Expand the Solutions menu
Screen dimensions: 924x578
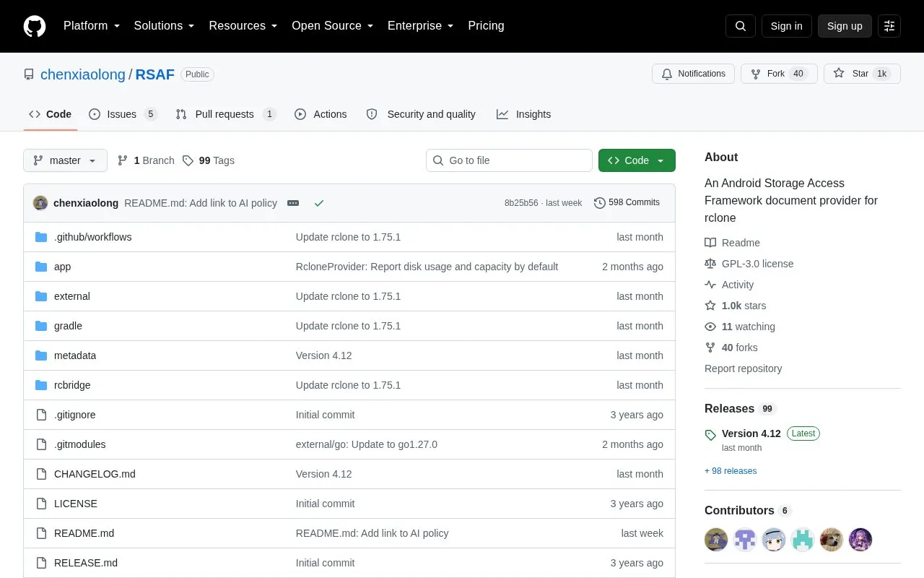pyautogui.click(x=165, y=26)
